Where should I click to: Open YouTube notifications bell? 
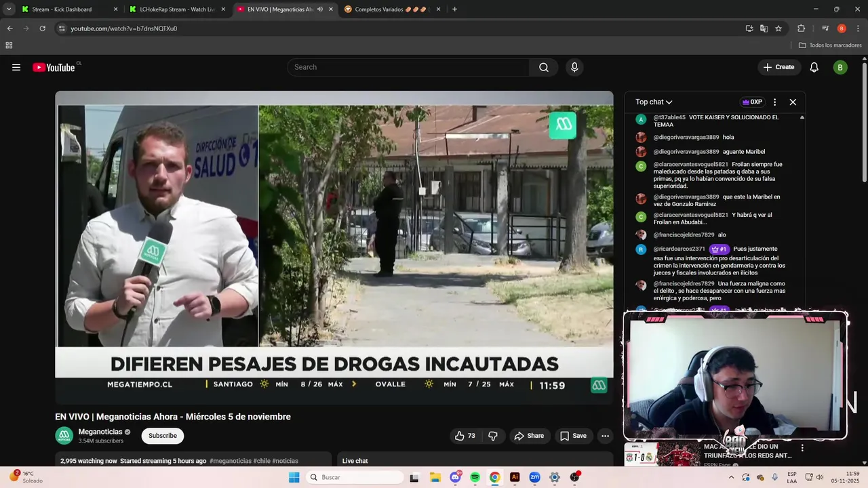(814, 67)
